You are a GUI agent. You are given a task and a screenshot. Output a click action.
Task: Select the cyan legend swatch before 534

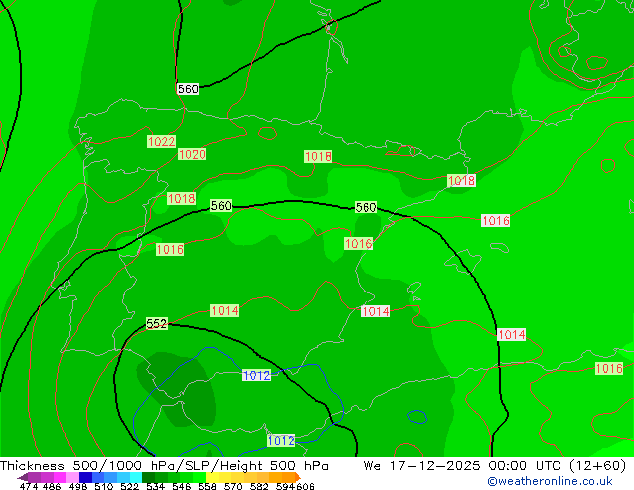tap(136, 477)
